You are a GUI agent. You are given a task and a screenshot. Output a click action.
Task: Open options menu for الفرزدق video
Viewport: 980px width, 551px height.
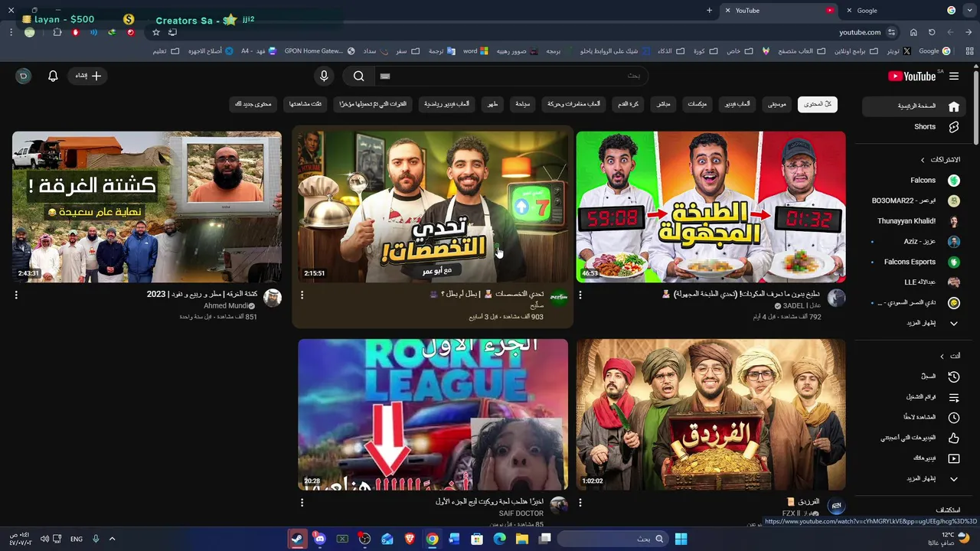click(580, 503)
